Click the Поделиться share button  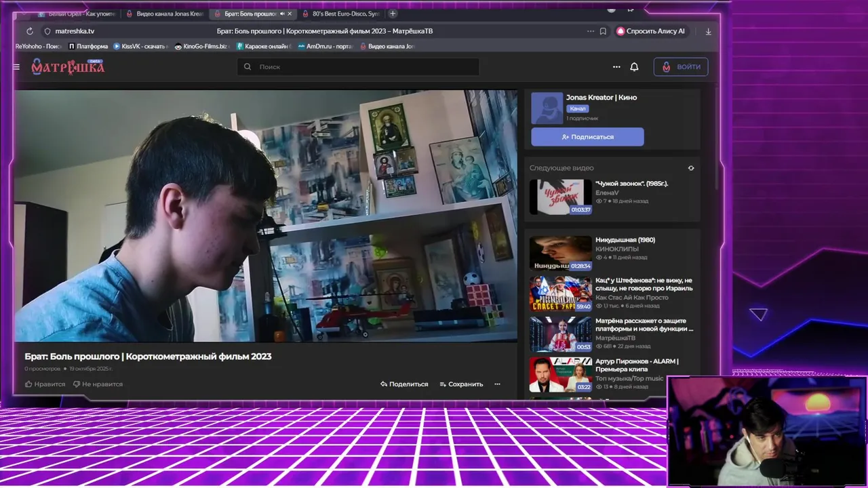coord(404,384)
